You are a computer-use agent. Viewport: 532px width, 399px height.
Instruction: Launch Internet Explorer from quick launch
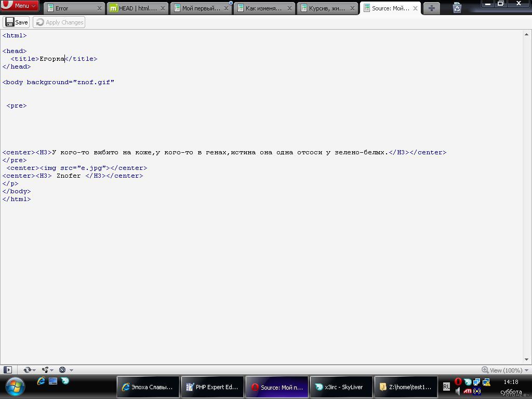41,381
